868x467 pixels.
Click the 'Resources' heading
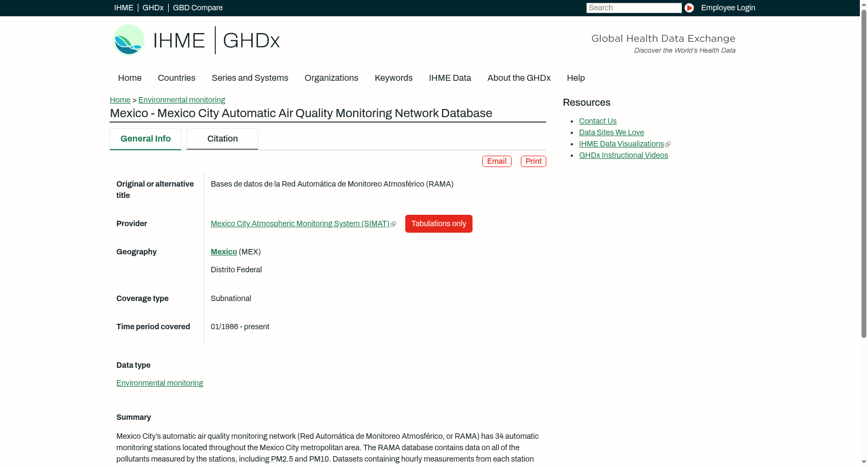pyautogui.click(x=586, y=103)
